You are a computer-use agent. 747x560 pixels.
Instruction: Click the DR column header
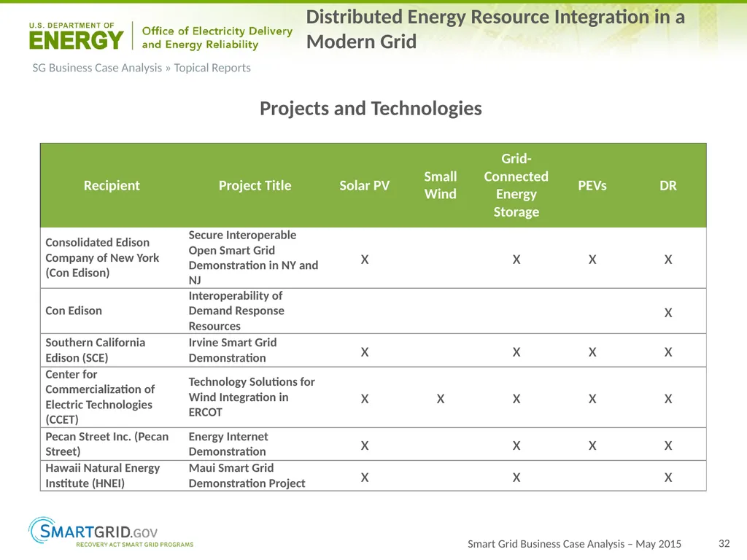tap(668, 185)
